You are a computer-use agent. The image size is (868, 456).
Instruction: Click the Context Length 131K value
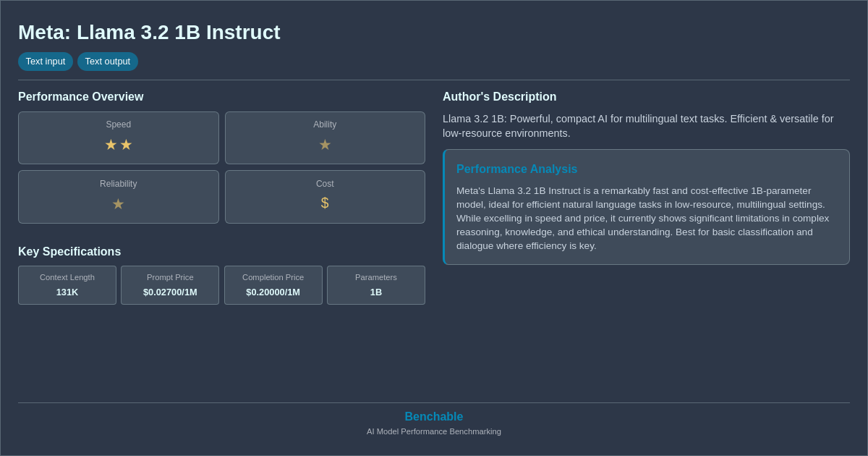pos(67,292)
